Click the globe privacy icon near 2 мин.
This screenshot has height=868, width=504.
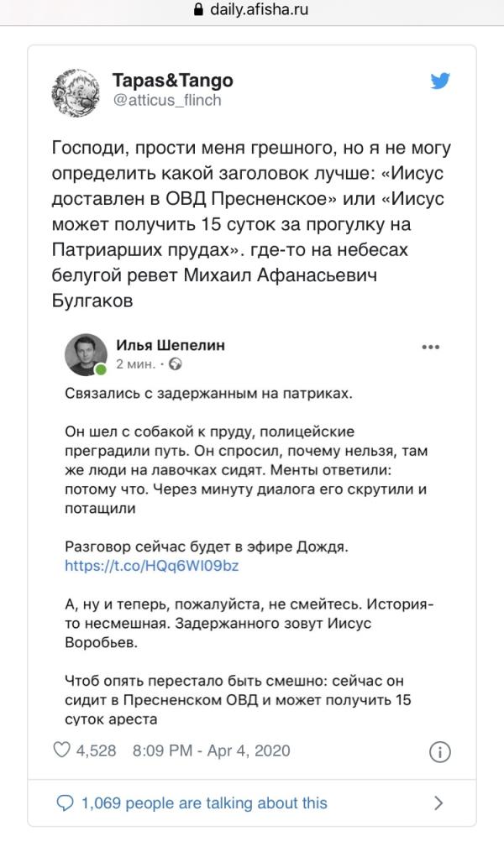click(x=176, y=364)
